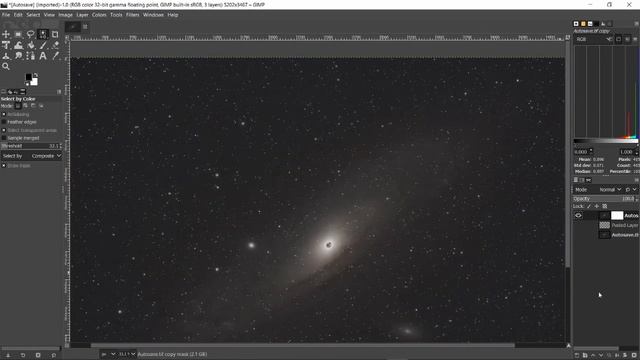
Task: Set selection mode to Intersect
Action: coord(41,106)
